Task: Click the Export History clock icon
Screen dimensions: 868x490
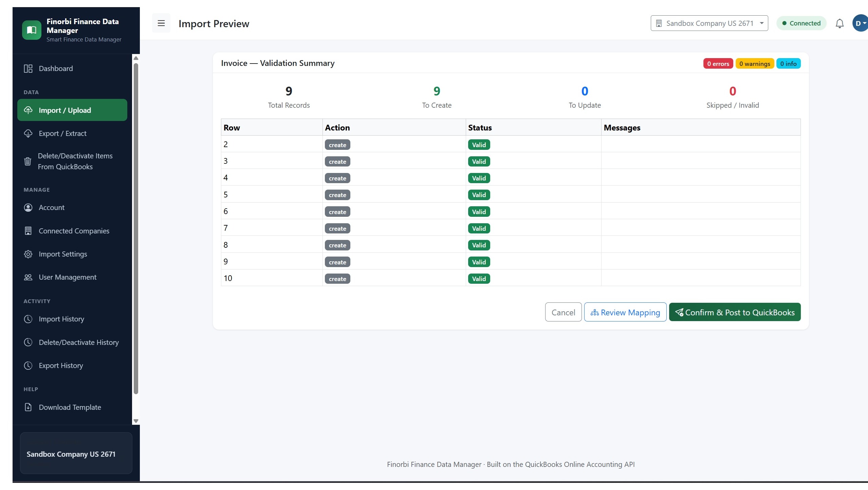Action: [x=28, y=366]
